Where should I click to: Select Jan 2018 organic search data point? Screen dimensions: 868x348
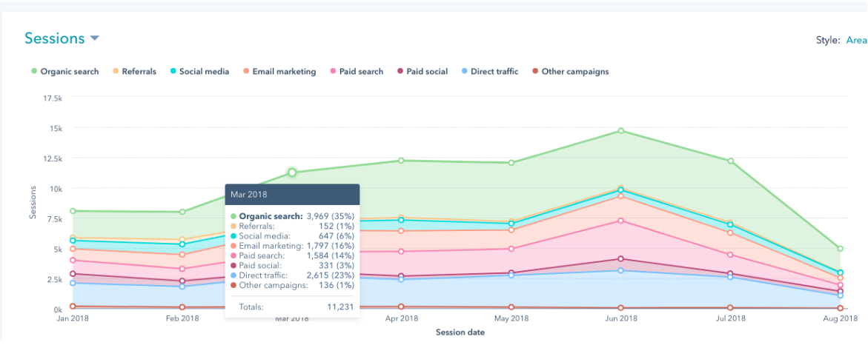[x=73, y=211]
